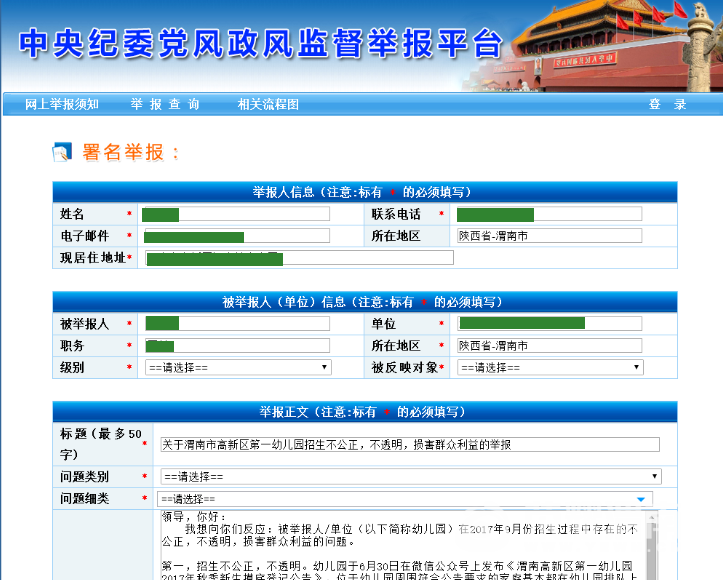Click the 登录 link
This screenshot has height=580, width=723.
pyautogui.click(x=667, y=104)
